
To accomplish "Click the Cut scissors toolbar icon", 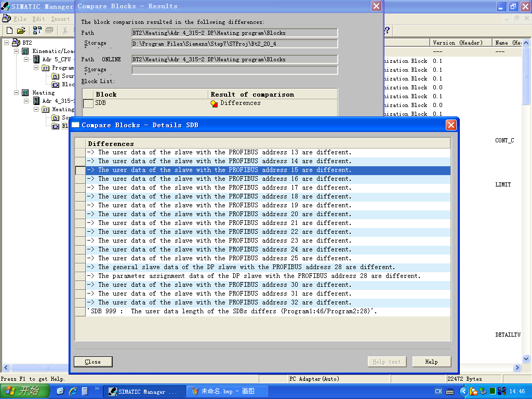I will tap(65, 31).
